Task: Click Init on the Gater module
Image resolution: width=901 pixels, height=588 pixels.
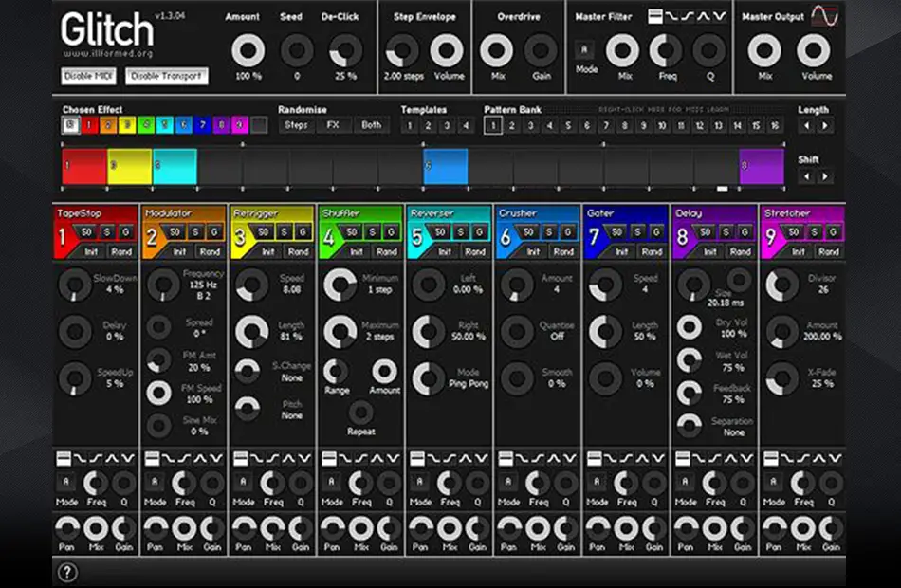Action: point(622,251)
